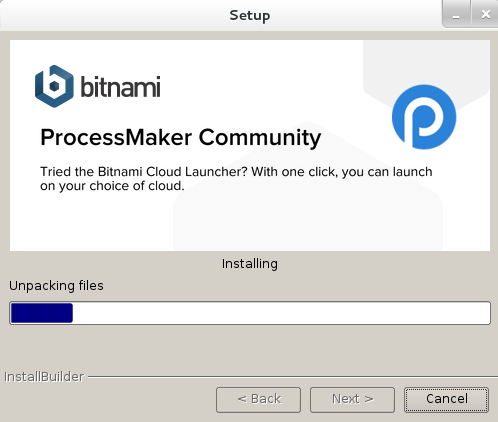Click the bitnami wordmark text
498x422 pixels.
(x=120, y=87)
